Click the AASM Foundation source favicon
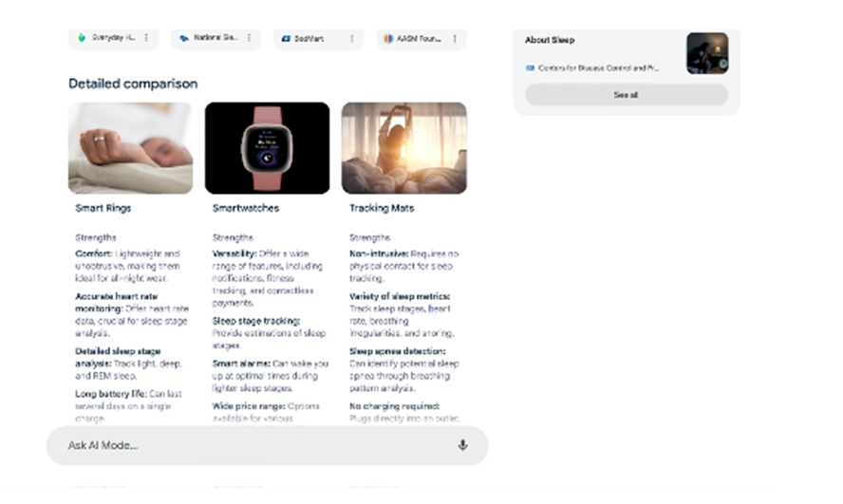Viewport: 843px width, 504px height. (387, 39)
